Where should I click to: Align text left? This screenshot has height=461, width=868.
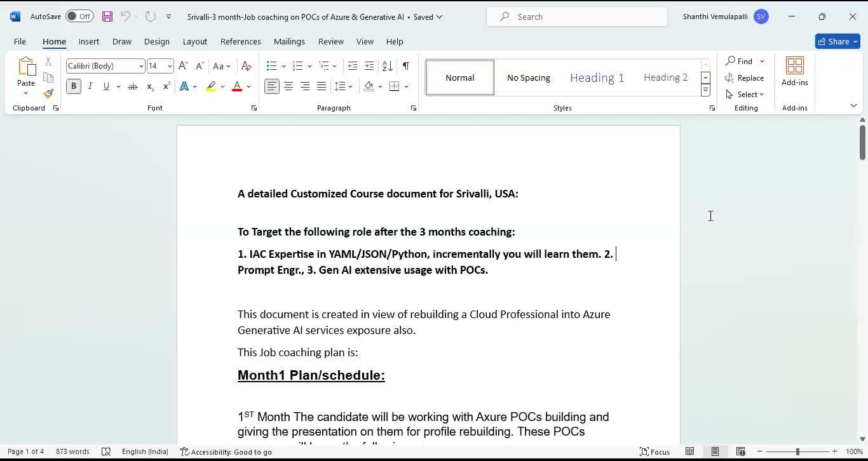coord(272,86)
